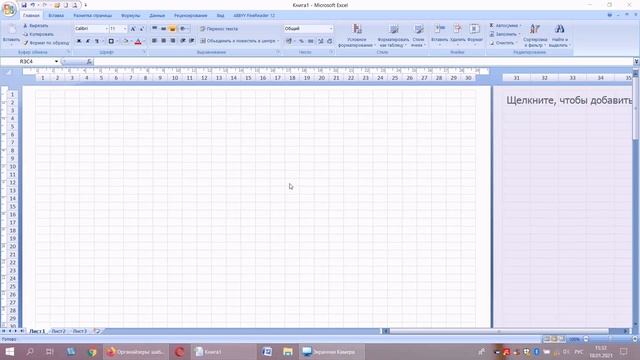Apply accounting number format
The height and width of the screenshot is (360, 640).
pos(289,41)
